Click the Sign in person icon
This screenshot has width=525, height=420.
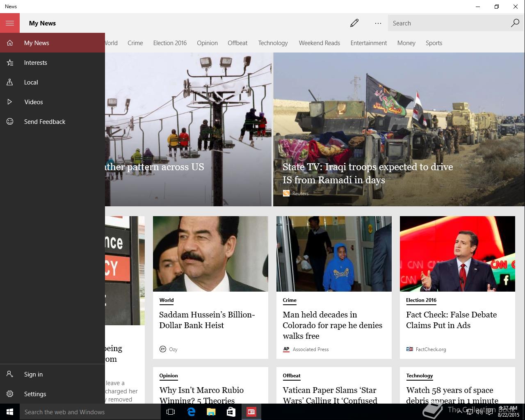(x=10, y=374)
